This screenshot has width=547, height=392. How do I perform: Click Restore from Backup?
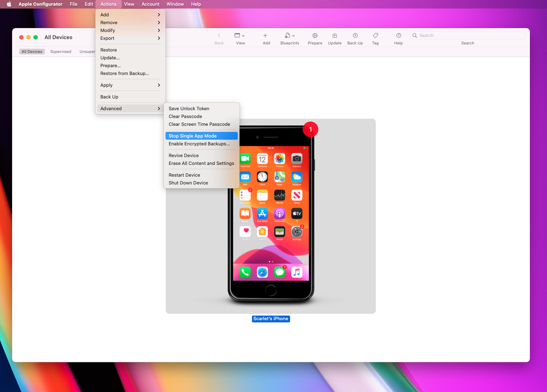tap(124, 73)
